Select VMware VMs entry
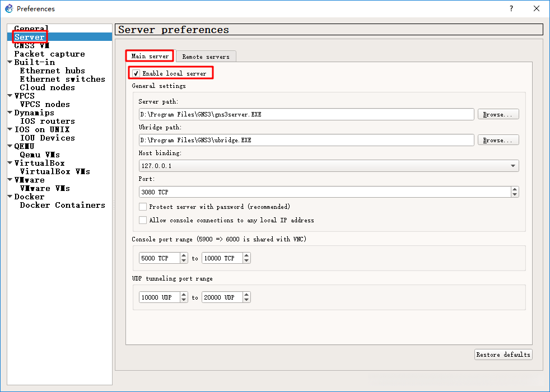This screenshot has width=550, height=392. pyautogui.click(x=45, y=188)
